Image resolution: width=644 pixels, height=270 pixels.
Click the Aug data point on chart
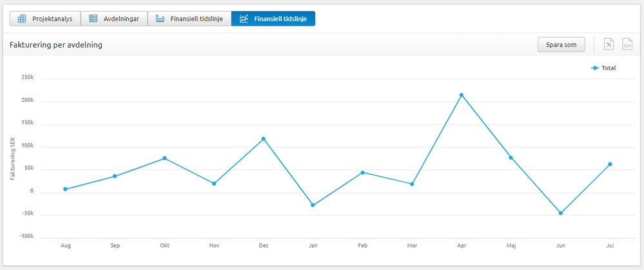pyautogui.click(x=66, y=189)
